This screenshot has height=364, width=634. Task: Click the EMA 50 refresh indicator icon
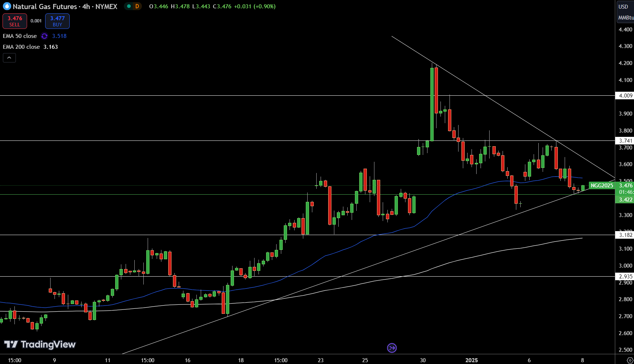[x=44, y=36]
